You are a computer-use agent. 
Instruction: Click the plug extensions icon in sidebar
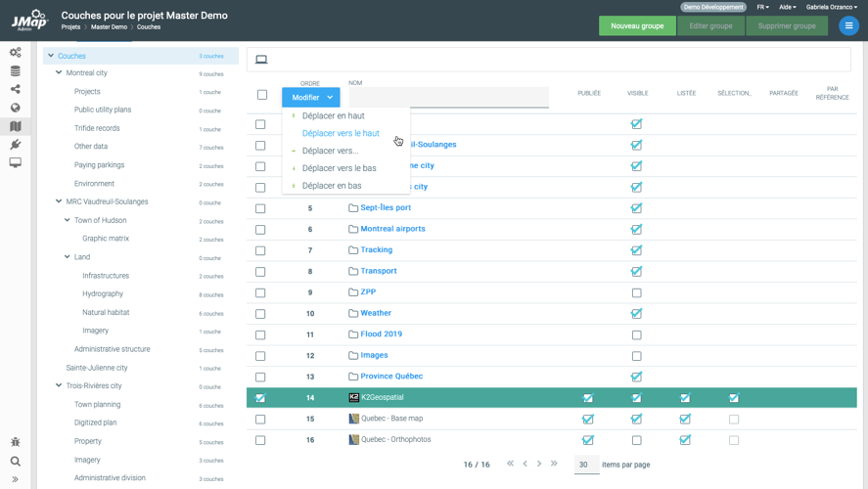coord(15,145)
